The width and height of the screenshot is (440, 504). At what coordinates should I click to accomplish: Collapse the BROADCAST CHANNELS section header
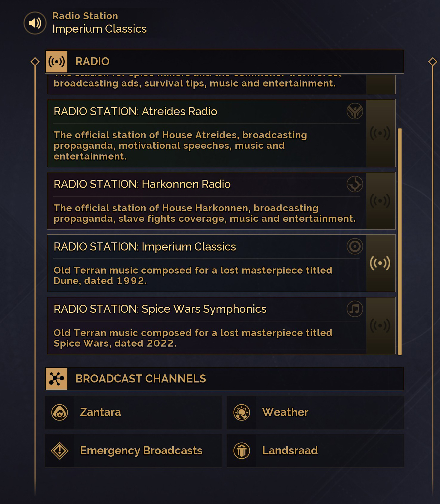coord(224,379)
